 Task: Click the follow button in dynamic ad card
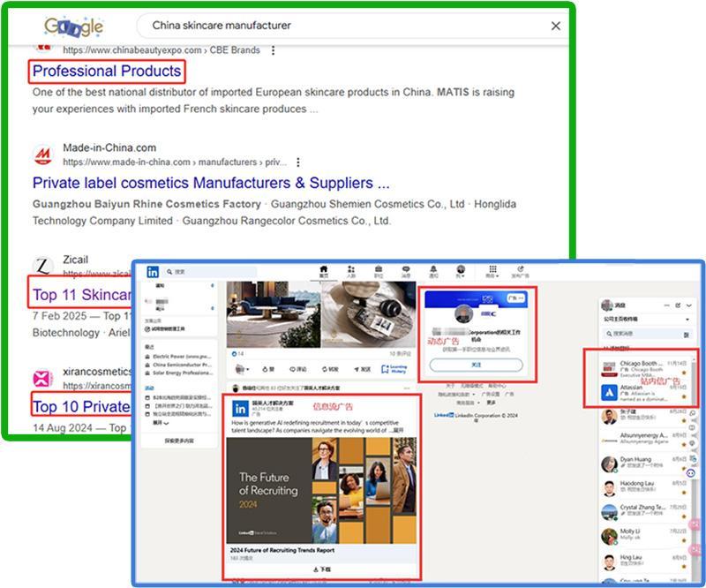477,365
